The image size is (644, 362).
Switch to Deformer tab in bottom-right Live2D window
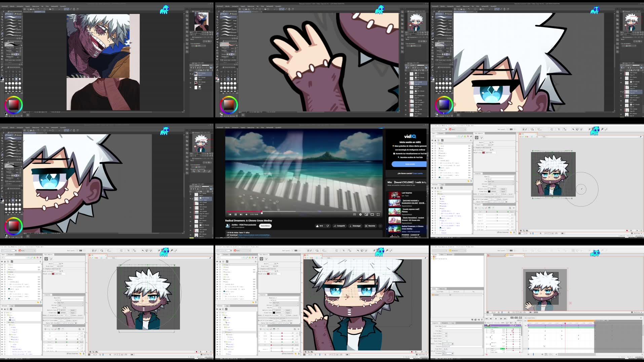(x=450, y=255)
